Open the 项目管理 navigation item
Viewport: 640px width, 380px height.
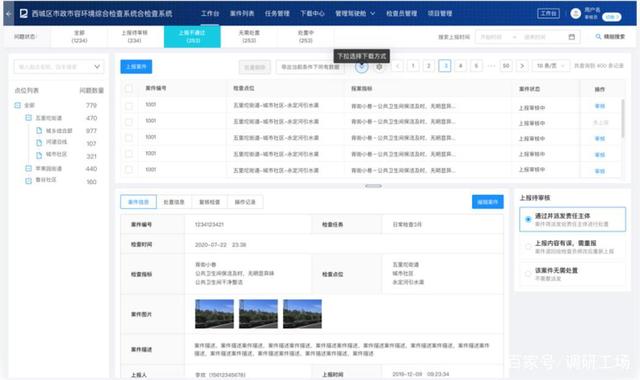[x=440, y=13]
